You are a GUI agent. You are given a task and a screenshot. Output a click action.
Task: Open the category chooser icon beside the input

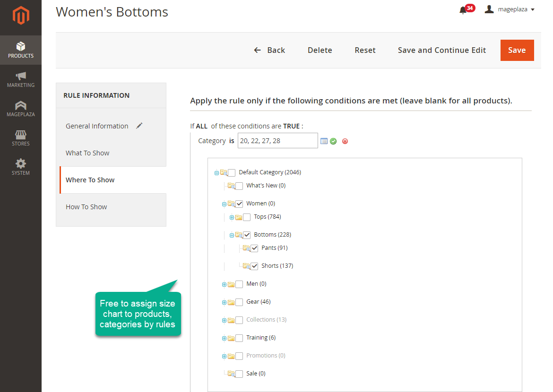[x=324, y=141]
